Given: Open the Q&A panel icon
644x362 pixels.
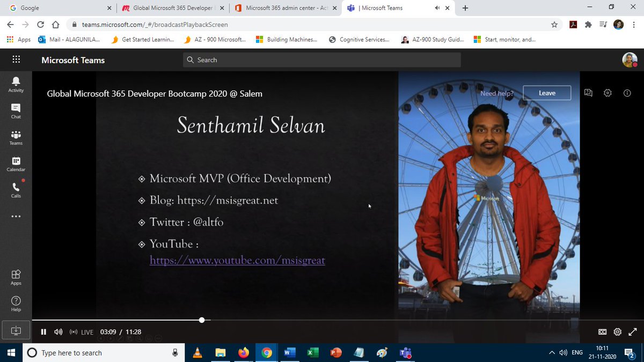Looking at the screenshot, I should tap(588, 93).
